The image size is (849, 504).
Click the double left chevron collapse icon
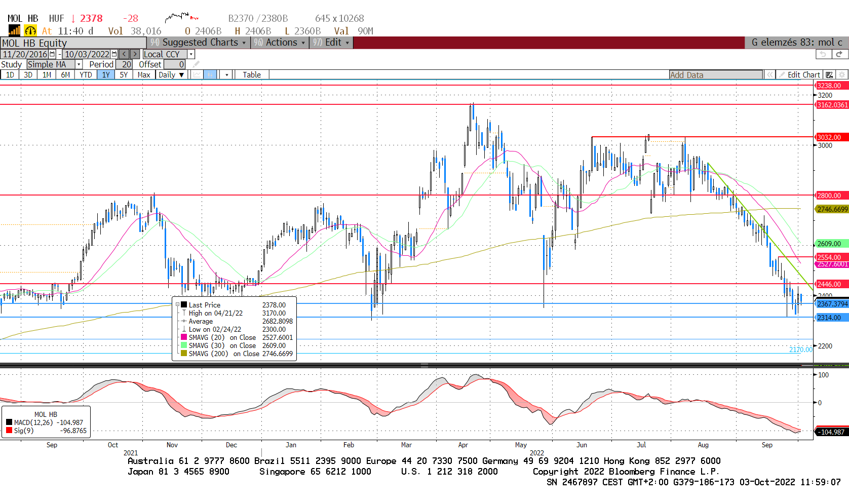(x=770, y=74)
